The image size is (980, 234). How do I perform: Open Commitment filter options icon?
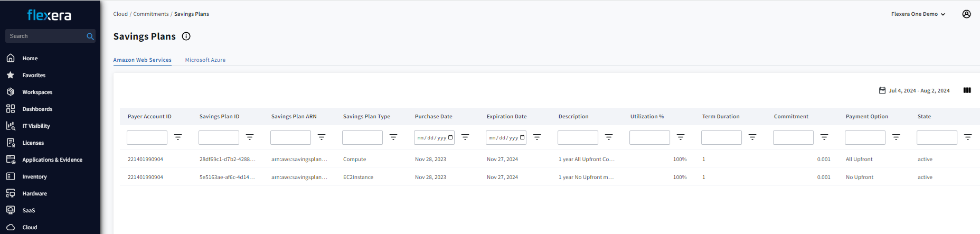(824, 137)
